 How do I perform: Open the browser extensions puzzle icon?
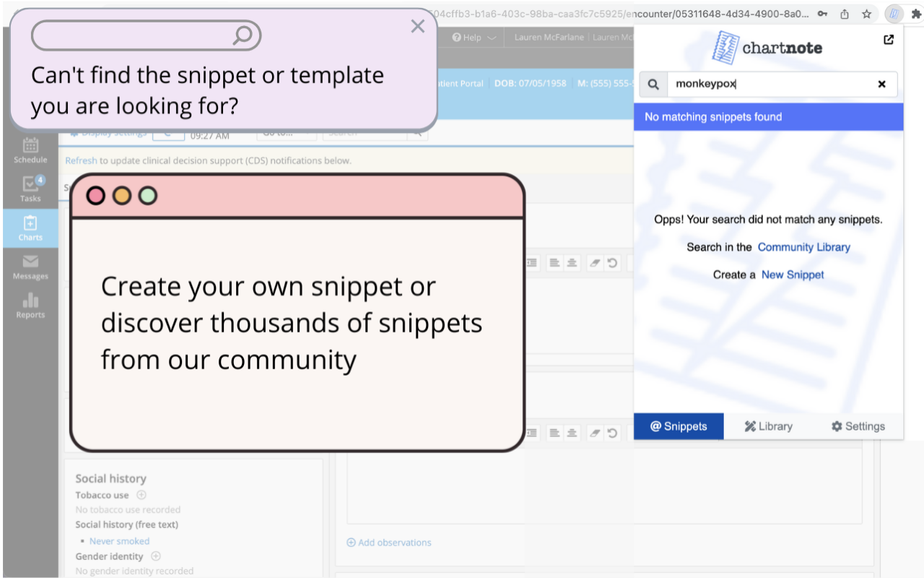(915, 13)
